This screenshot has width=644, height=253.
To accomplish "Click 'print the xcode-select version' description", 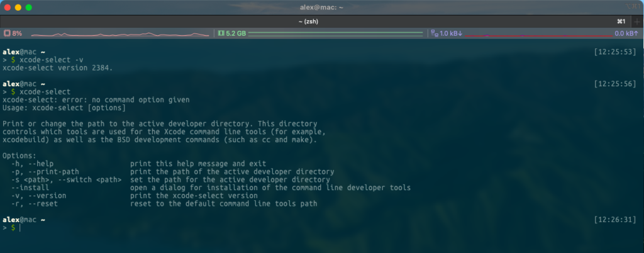I will 194,196.
